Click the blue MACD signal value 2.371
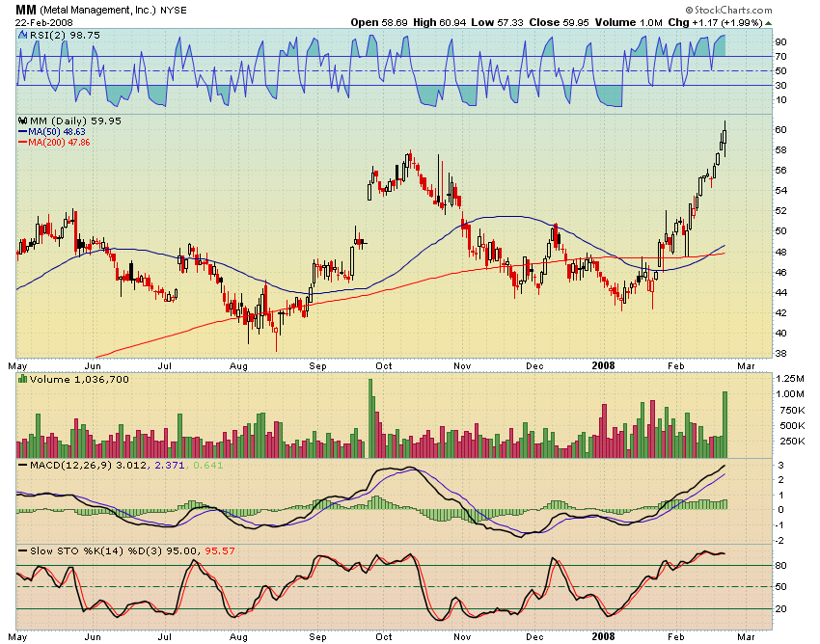The image size is (820, 644). (169, 466)
